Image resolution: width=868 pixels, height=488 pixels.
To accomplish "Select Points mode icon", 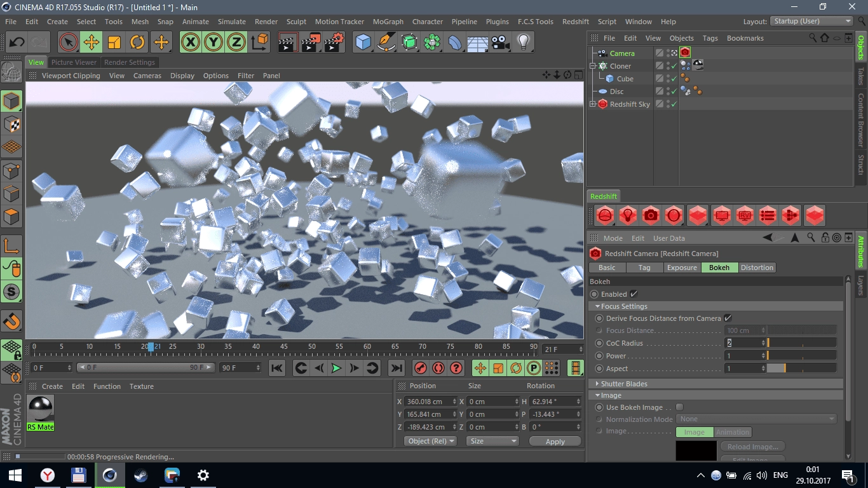I will 11,171.
